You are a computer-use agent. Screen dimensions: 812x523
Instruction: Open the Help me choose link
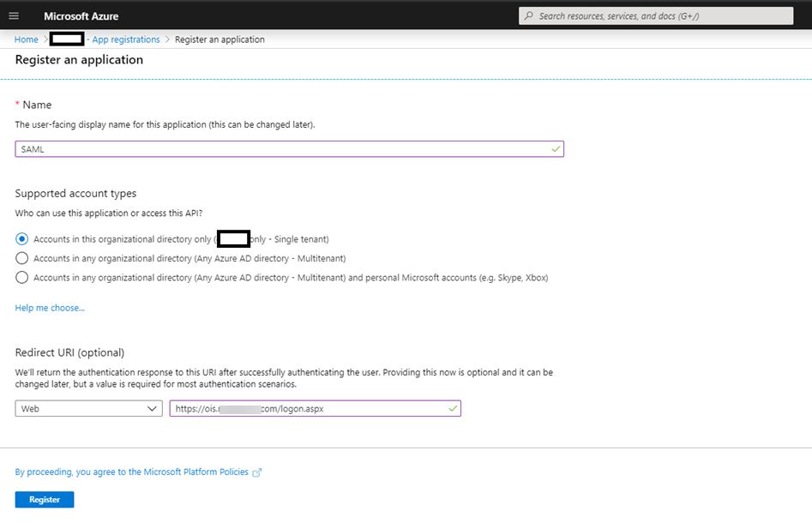tap(50, 308)
